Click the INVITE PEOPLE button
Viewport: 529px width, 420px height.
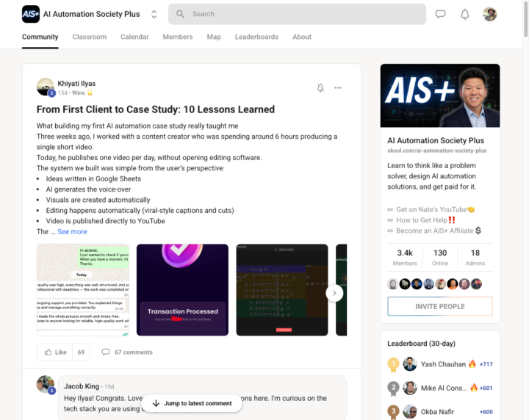[x=440, y=306]
